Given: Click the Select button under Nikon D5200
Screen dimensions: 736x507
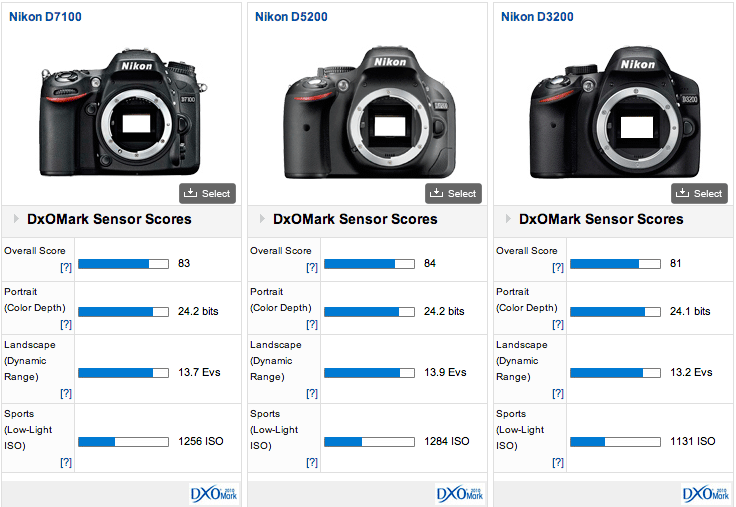Looking at the screenshot, I should [x=453, y=193].
